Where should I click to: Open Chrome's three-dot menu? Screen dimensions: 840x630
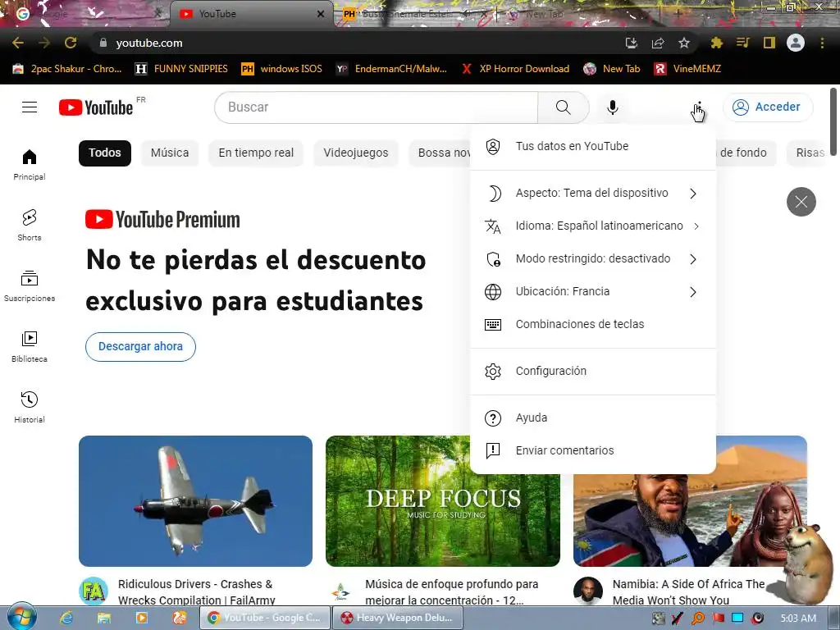[x=822, y=43]
